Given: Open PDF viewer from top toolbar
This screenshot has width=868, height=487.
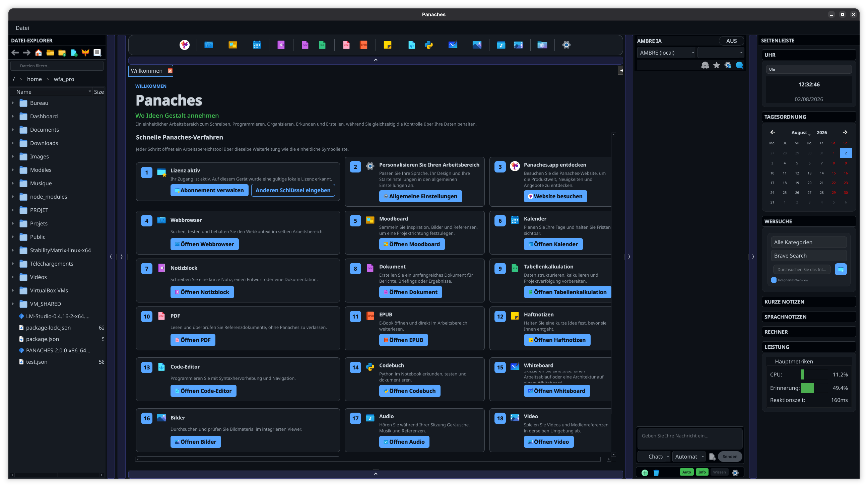Looking at the screenshot, I should coord(346,45).
